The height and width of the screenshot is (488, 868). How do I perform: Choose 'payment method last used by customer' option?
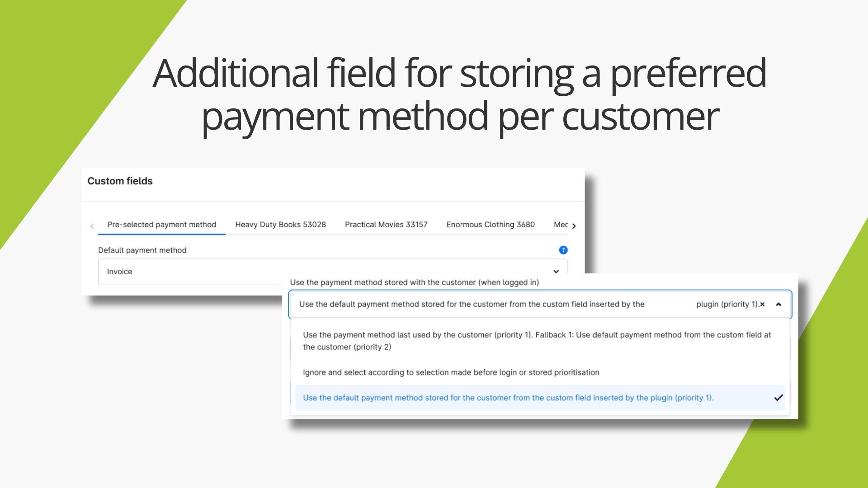pos(537,341)
